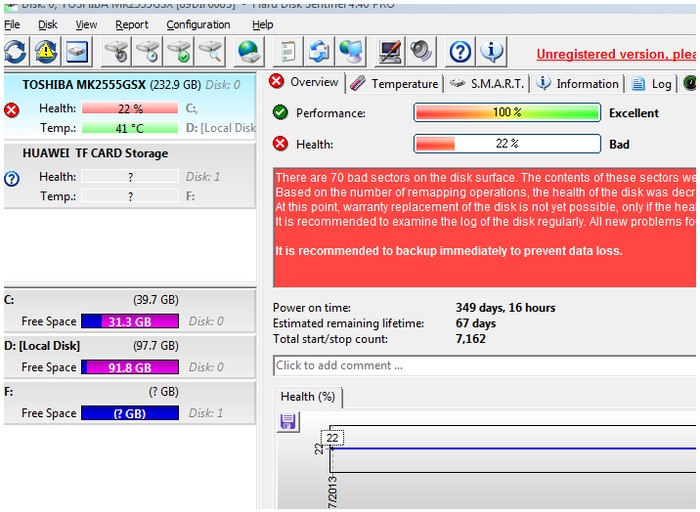The width and height of the screenshot is (700, 512).
Task: Click the globe with monitor network icon
Action: pyautogui.click(x=351, y=52)
